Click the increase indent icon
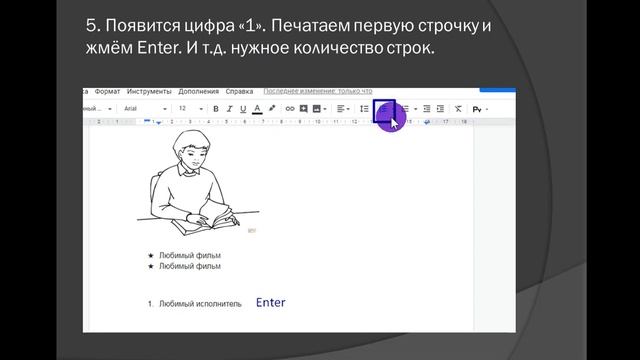Image resolution: width=640 pixels, height=360 pixels. click(440, 109)
